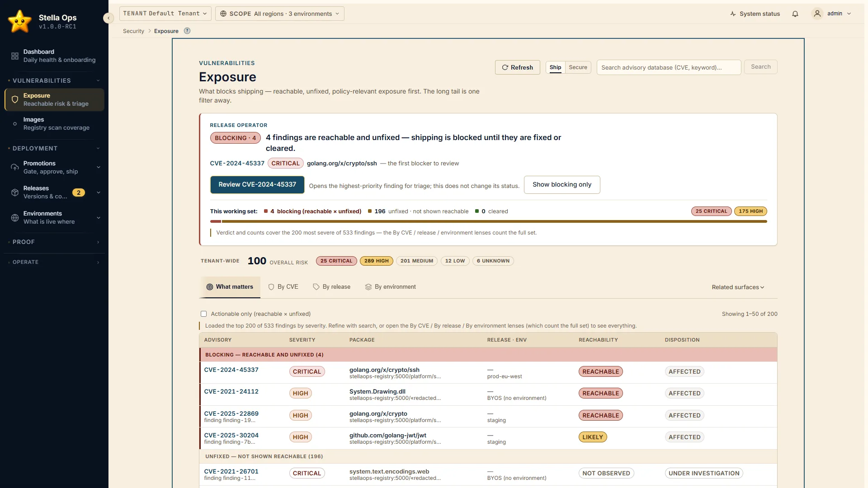868x488 pixels.
Task: Expand the OPERATE section
Action: tap(54, 262)
